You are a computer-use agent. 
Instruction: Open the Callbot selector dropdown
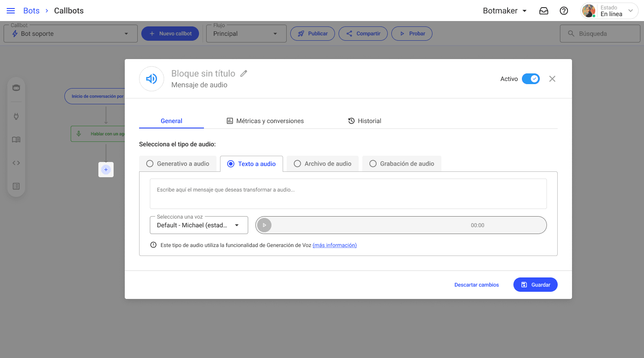[x=71, y=34]
